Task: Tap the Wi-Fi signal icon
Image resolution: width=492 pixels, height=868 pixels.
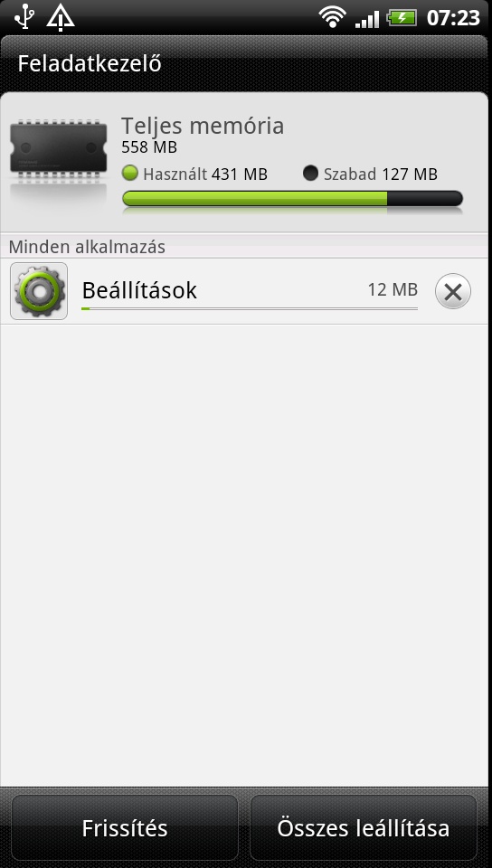Action: tap(332, 18)
